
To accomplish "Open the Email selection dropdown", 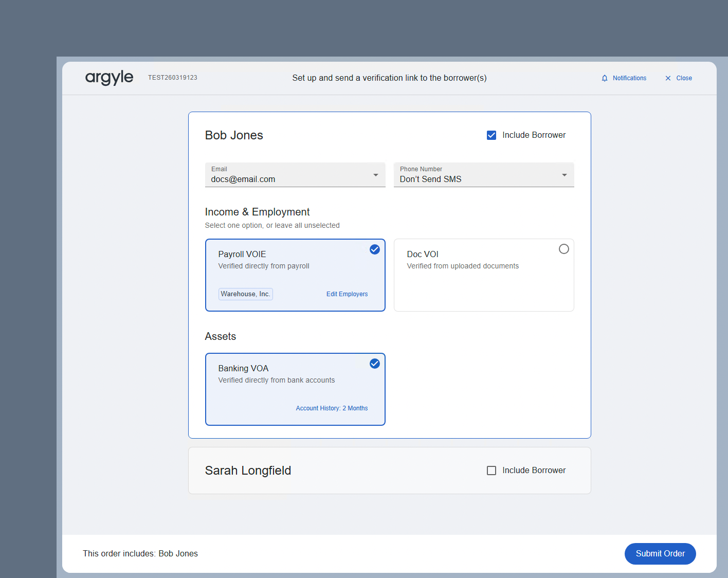I will click(295, 175).
